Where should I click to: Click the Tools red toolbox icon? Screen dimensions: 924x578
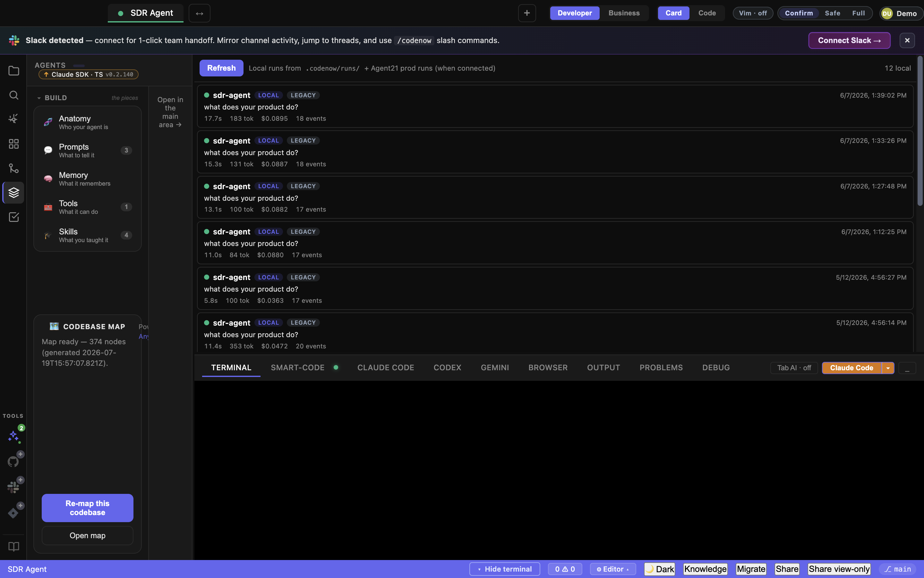tap(48, 207)
